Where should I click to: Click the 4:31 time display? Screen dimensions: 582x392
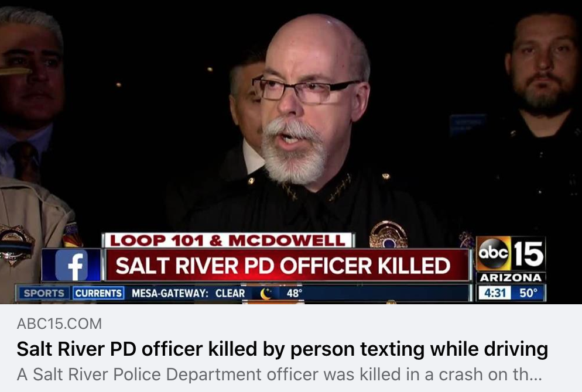pos(494,293)
